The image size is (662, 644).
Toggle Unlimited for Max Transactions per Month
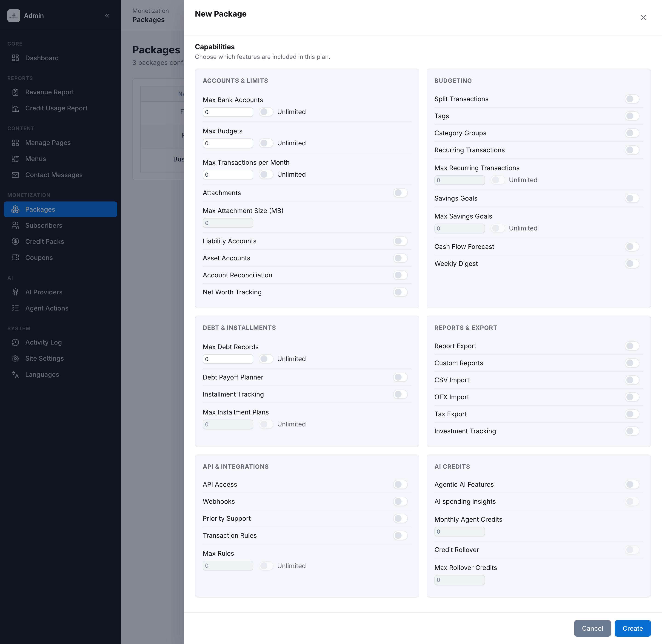tap(266, 175)
